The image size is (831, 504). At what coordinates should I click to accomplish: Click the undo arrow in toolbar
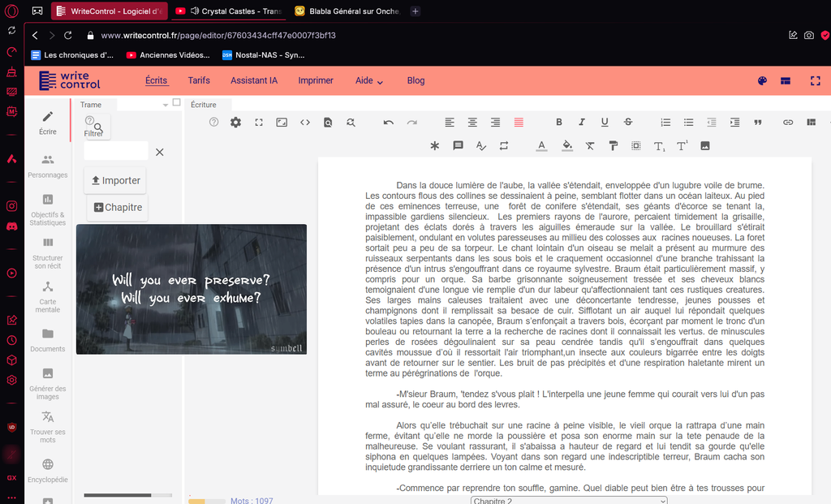[x=389, y=123]
